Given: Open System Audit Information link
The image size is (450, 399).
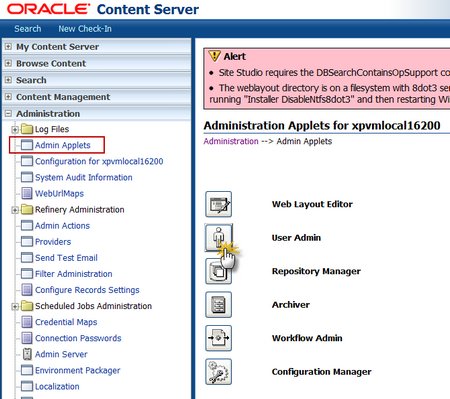Looking at the screenshot, I should (x=84, y=177).
